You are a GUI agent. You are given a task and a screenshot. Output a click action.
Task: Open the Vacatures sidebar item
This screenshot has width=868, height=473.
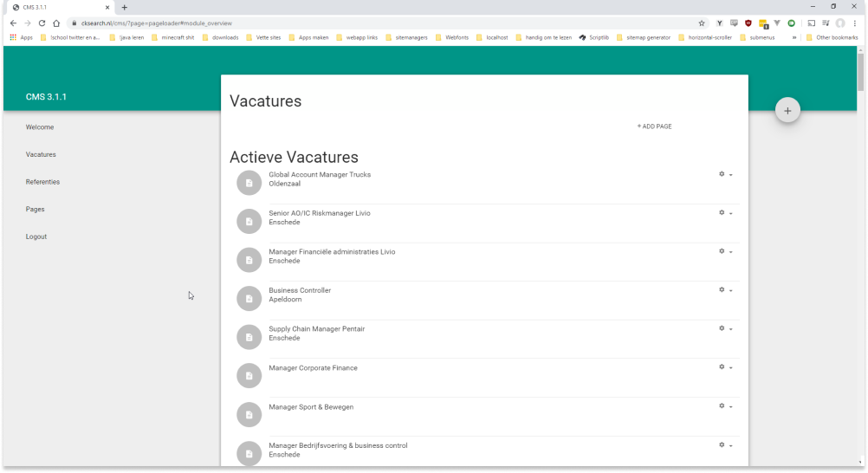pos(41,154)
